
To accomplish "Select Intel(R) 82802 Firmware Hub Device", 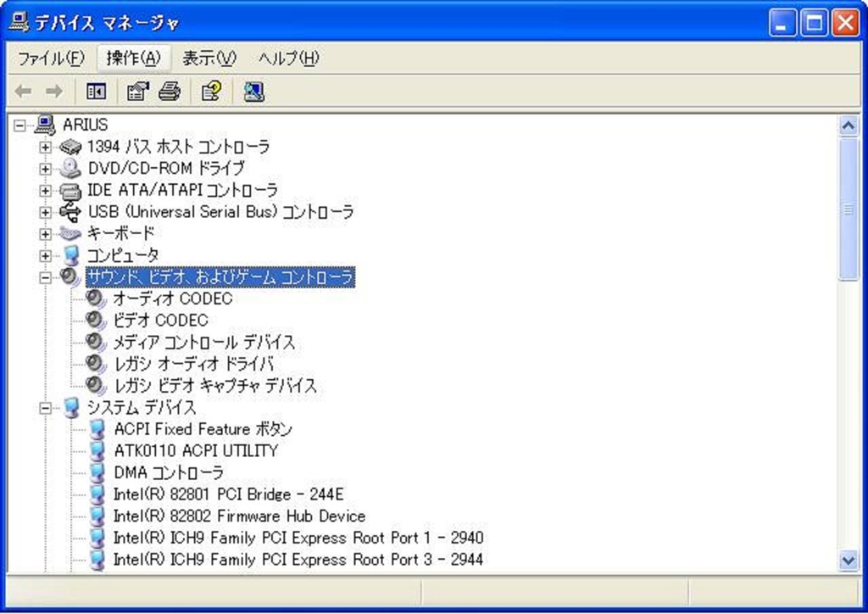I will 239,516.
